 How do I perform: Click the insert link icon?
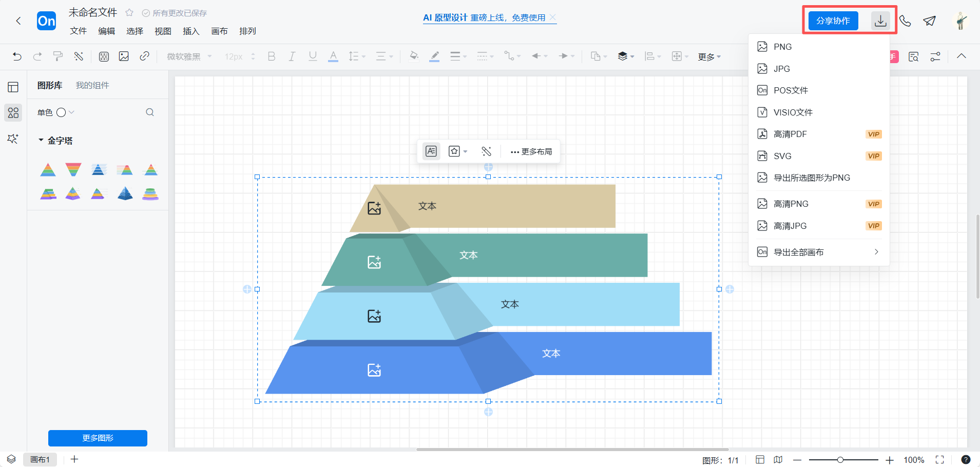coord(144,56)
